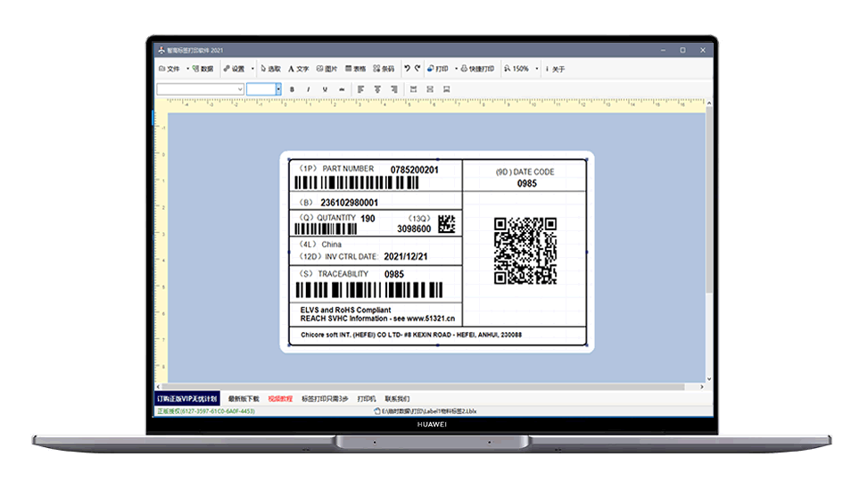Viewport: 868px width, 490px height.
Task: Insert an image with 图片 tool
Action: (x=327, y=69)
